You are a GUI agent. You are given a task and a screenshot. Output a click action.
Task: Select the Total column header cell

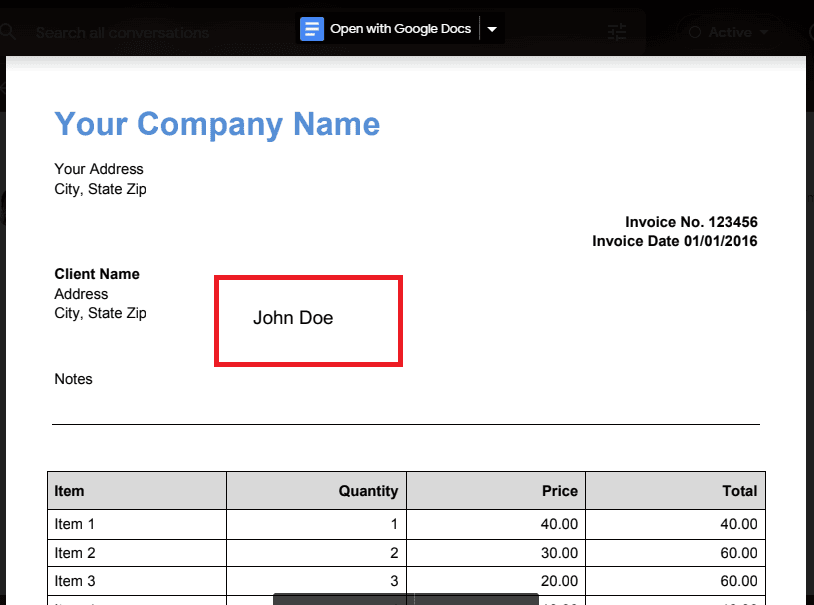(x=675, y=491)
